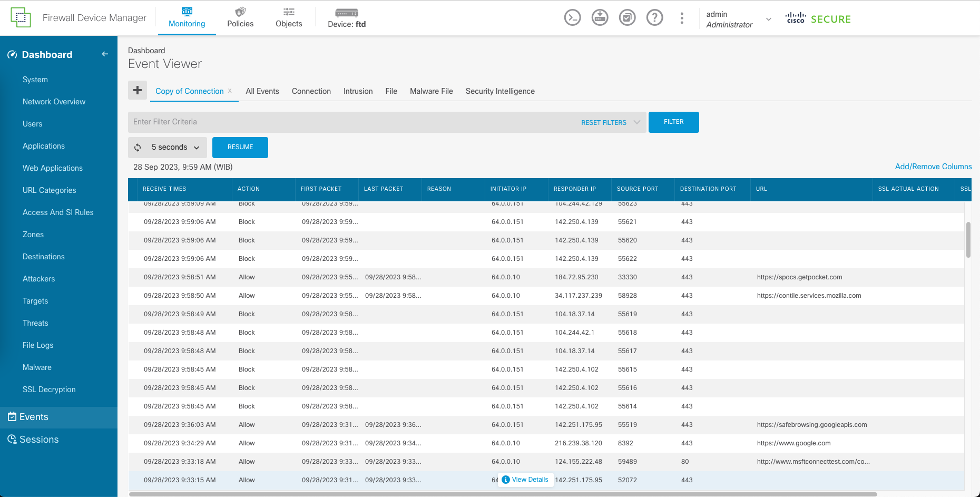Open the admin user dropdown
Screen dimensions: 980x497
(x=769, y=20)
